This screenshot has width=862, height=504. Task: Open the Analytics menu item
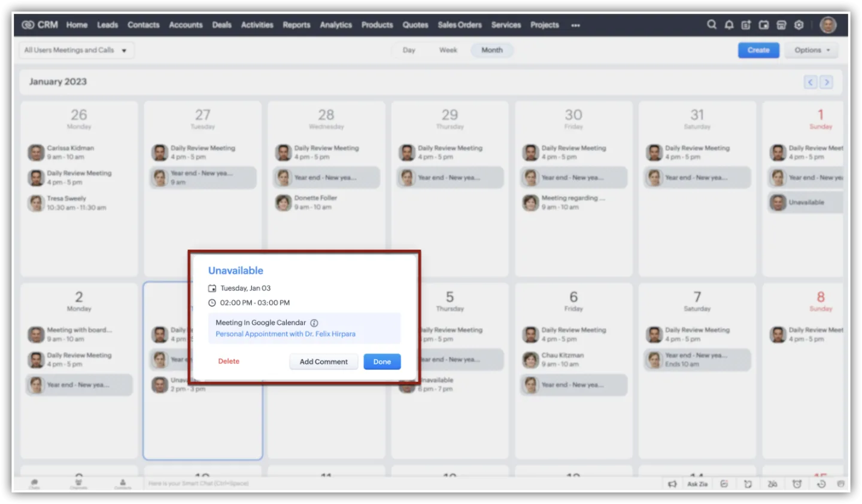[336, 25]
